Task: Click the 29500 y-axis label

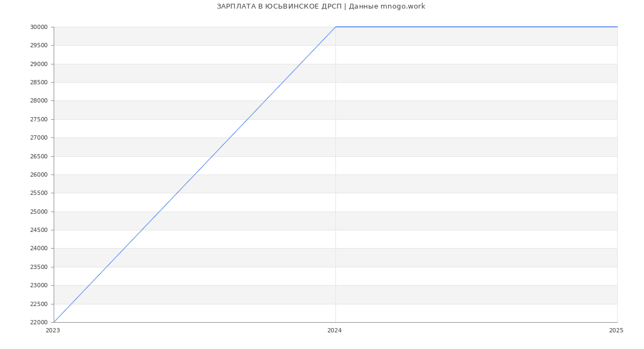Action: [39, 45]
